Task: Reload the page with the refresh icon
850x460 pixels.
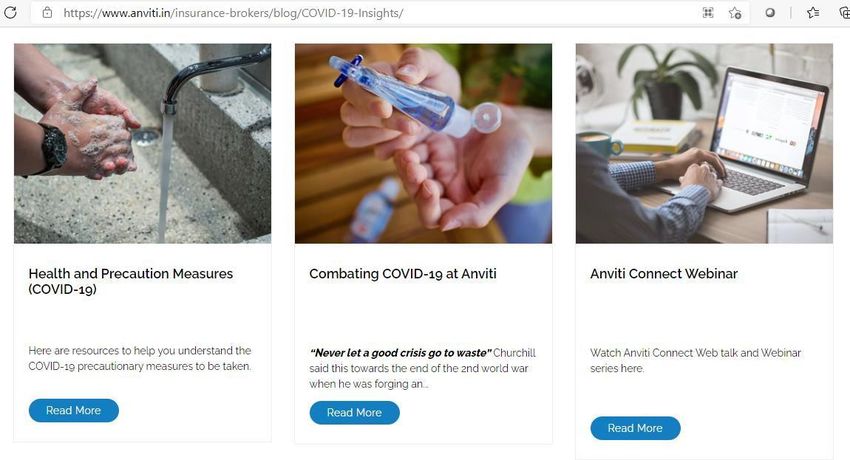Action: coord(10,12)
